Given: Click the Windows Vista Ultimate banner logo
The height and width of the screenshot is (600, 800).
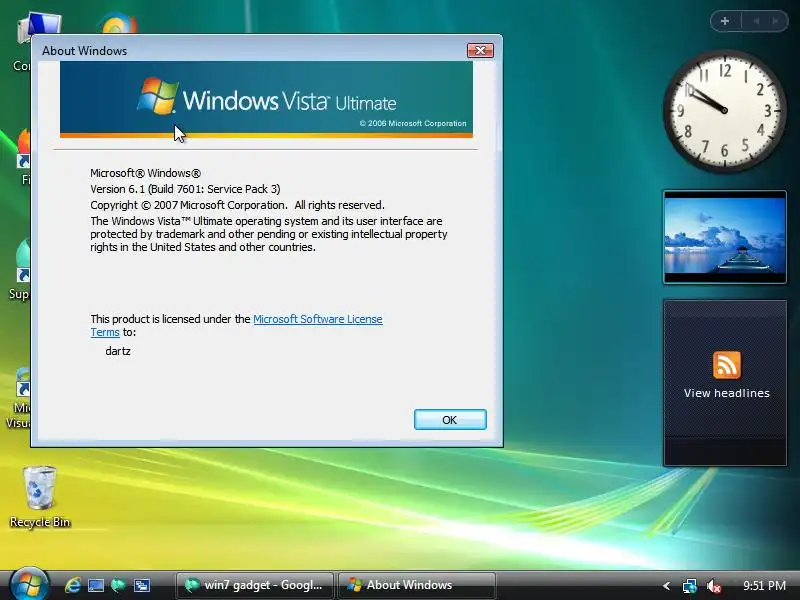Looking at the screenshot, I should pos(266,99).
